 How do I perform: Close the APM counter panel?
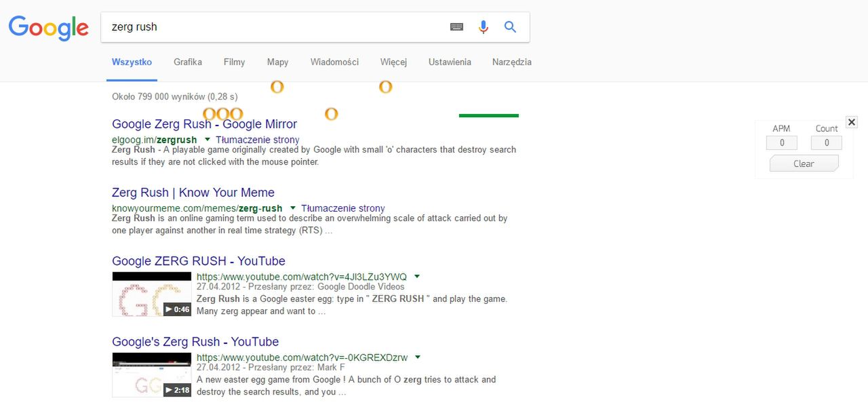click(x=852, y=122)
